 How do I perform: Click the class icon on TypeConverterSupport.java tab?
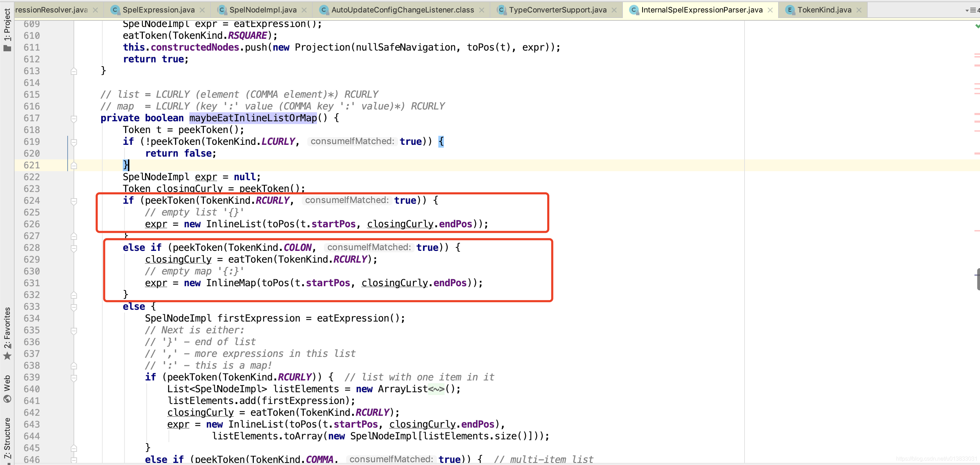point(501,10)
